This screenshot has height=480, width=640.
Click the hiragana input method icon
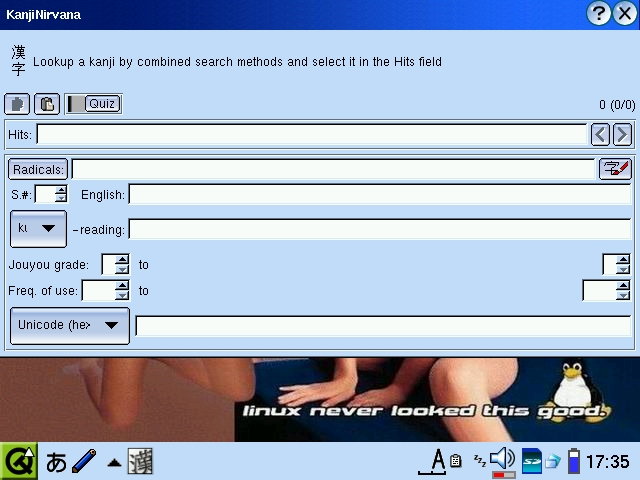point(57,462)
